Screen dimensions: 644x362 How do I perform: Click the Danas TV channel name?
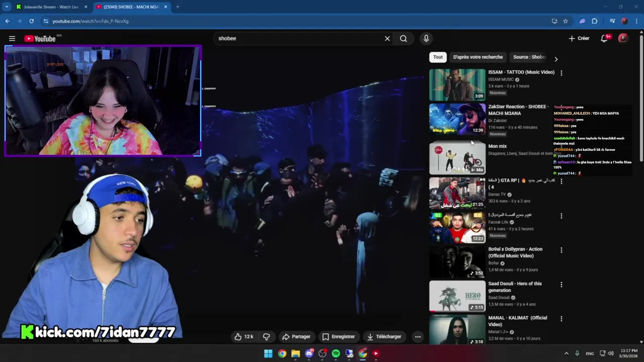(x=497, y=195)
